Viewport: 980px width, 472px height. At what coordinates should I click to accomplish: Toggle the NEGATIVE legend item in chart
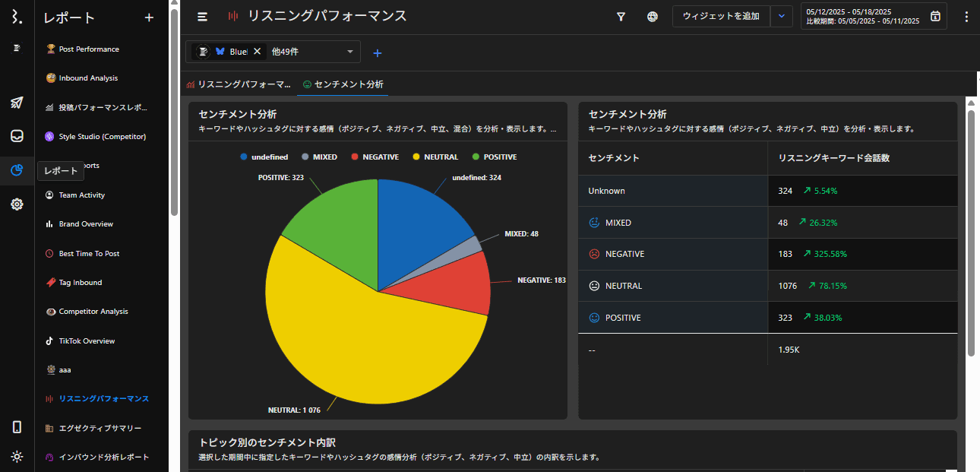375,157
